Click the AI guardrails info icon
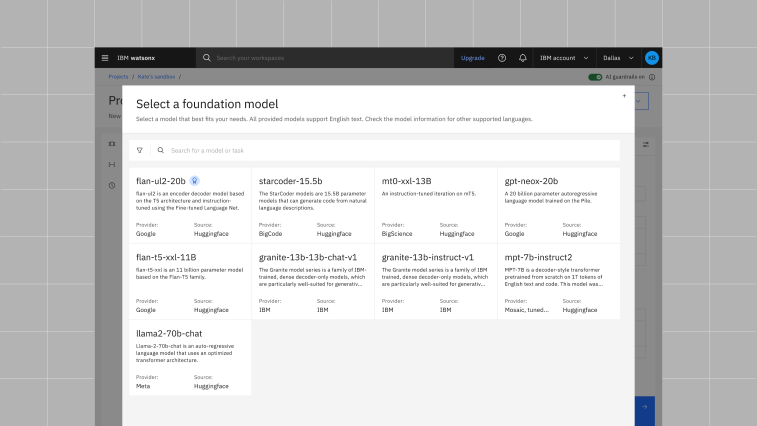 click(652, 77)
